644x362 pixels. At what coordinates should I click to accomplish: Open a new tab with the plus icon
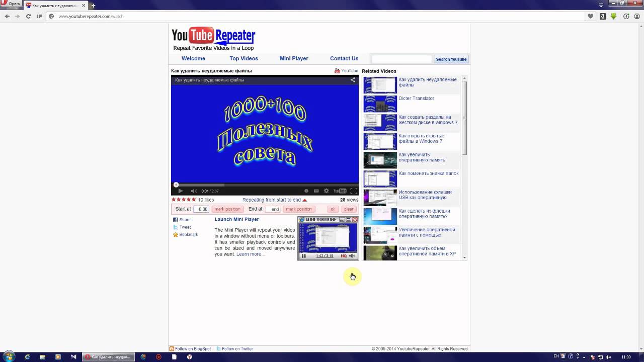[x=93, y=6]
